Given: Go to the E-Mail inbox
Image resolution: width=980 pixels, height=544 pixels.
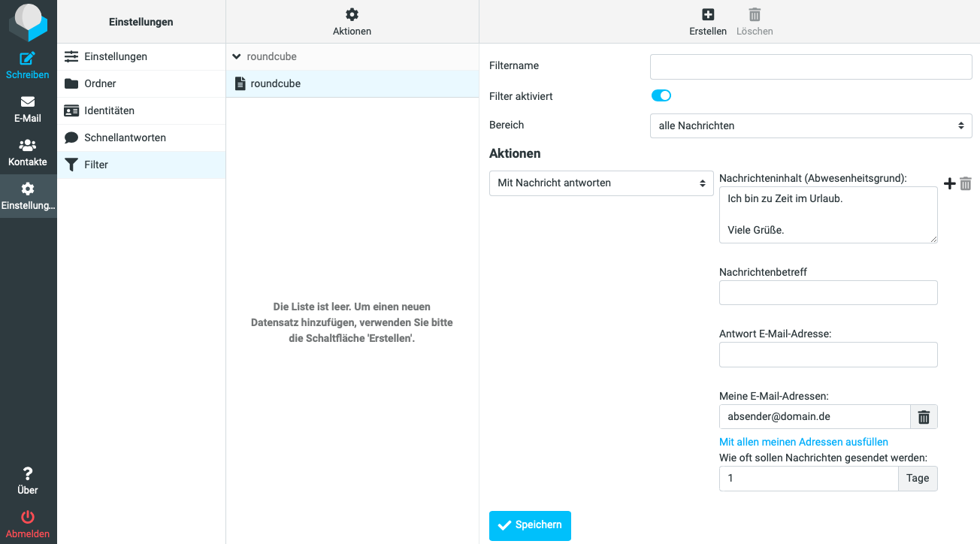Looking at the screenshot, I should point(28,109).
